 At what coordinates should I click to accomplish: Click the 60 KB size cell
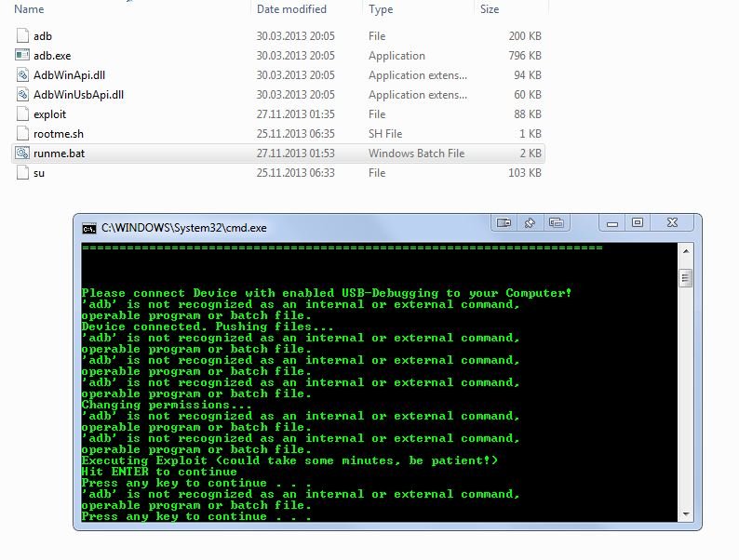528,95
